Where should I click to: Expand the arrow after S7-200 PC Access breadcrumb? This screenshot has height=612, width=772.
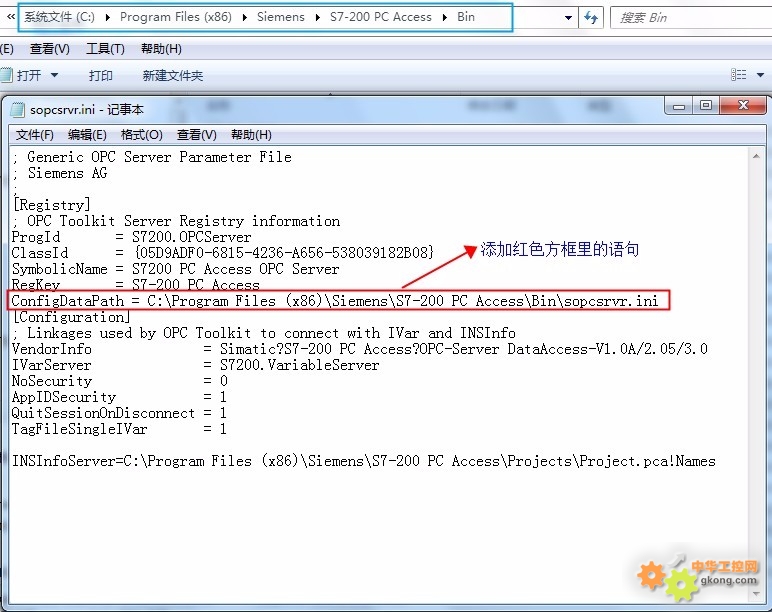(445, 17)
